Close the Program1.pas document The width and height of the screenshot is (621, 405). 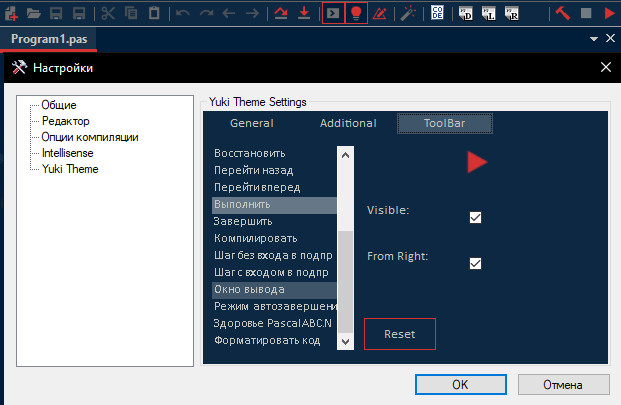(x=610, y=38)
